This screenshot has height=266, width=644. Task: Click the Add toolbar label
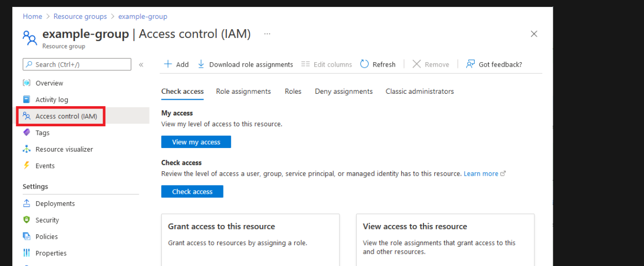pos(183,64)
